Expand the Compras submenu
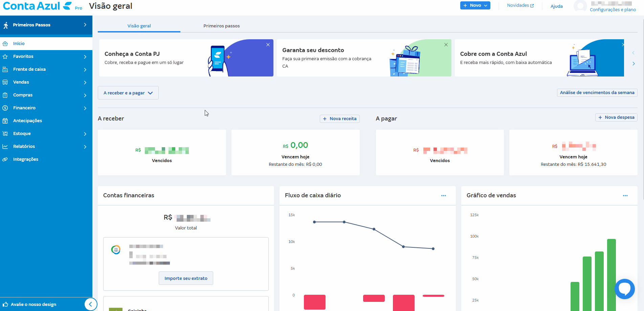Image resolution: width=644 pixels, height=311 pixels. (85, 95)
